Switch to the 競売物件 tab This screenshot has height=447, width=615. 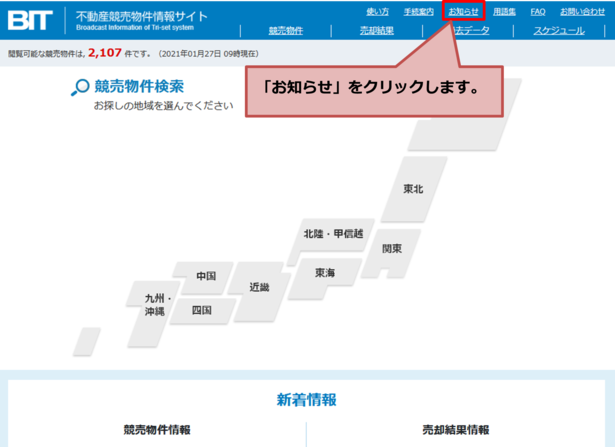pyautogui.click(x=285, y=31)
